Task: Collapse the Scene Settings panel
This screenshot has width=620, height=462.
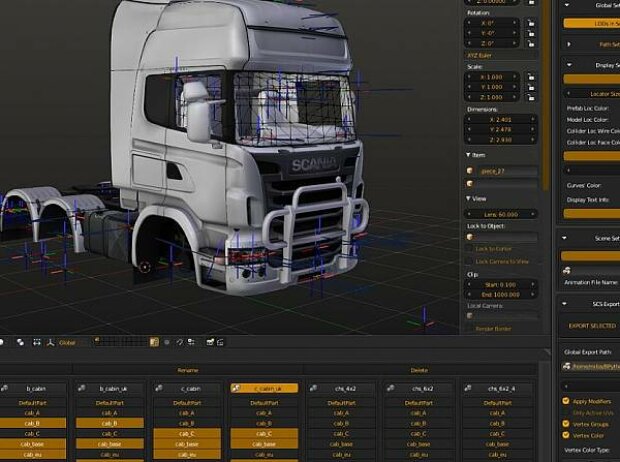Action: (x=565, y=238)
